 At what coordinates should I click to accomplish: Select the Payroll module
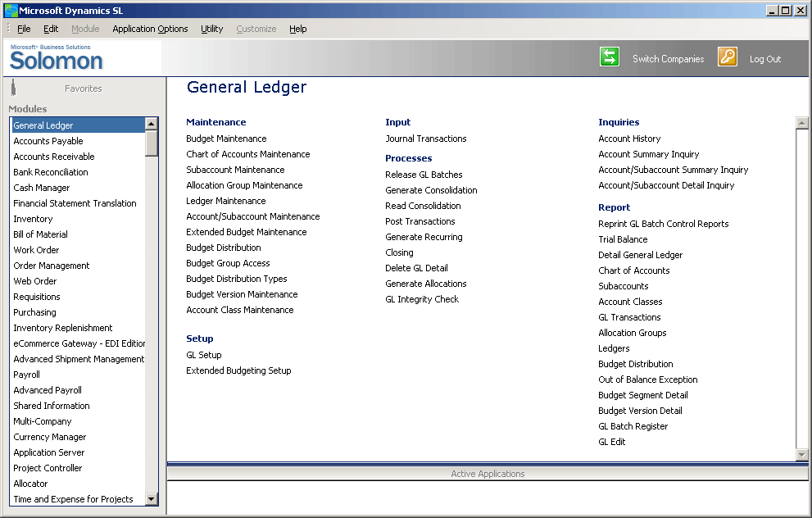[x=26, y=374]
